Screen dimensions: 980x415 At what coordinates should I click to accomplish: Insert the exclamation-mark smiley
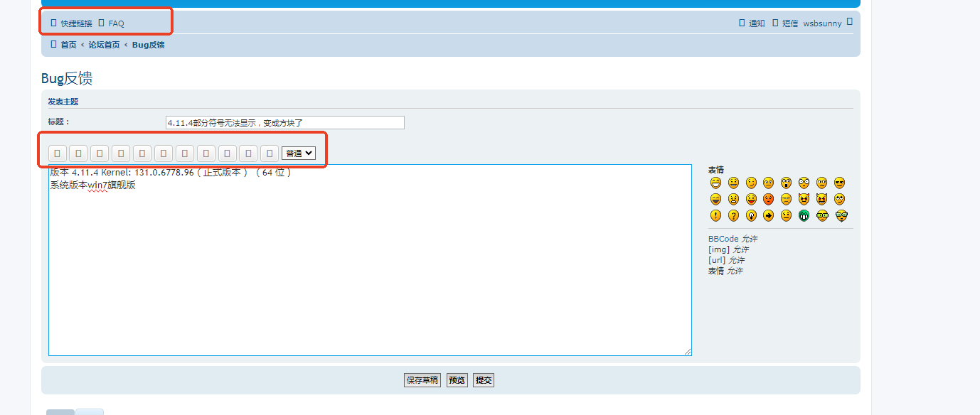click(x=715, y=215)
